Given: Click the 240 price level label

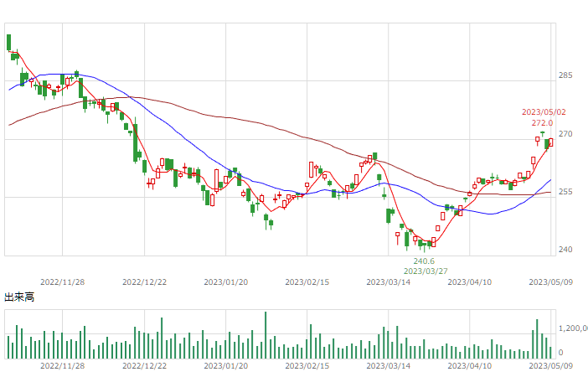Looking at the screenshot, I should point(565,250).
